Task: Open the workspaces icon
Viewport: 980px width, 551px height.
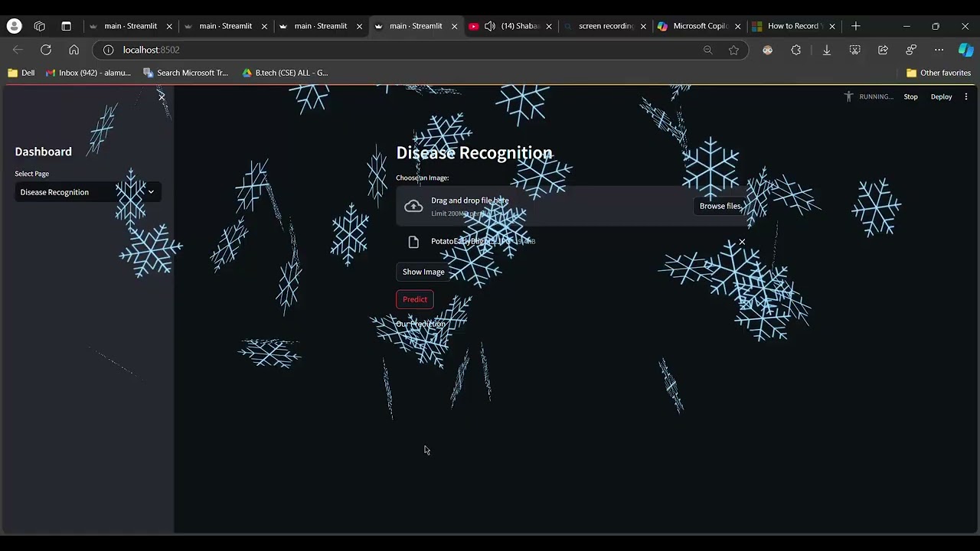Action: pos(40,26)
